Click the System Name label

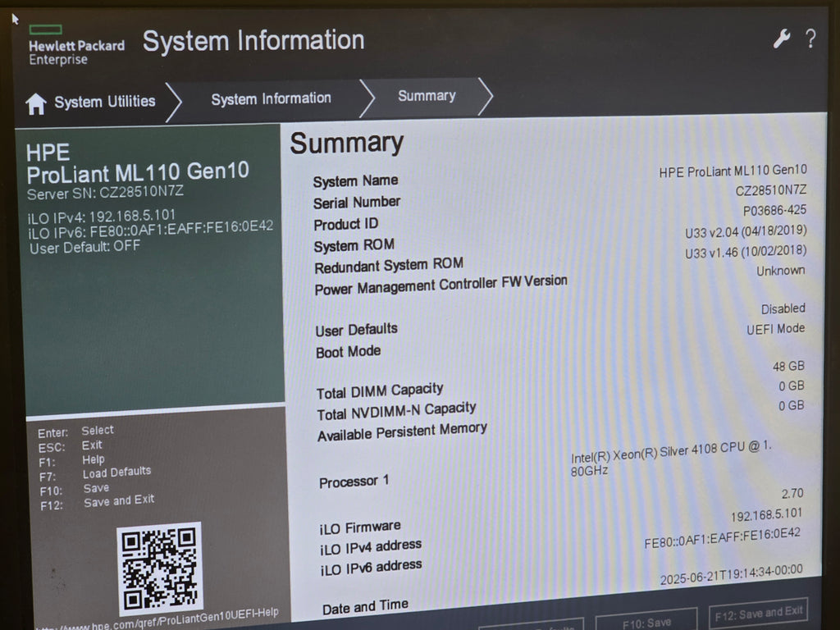coord(355,181)
